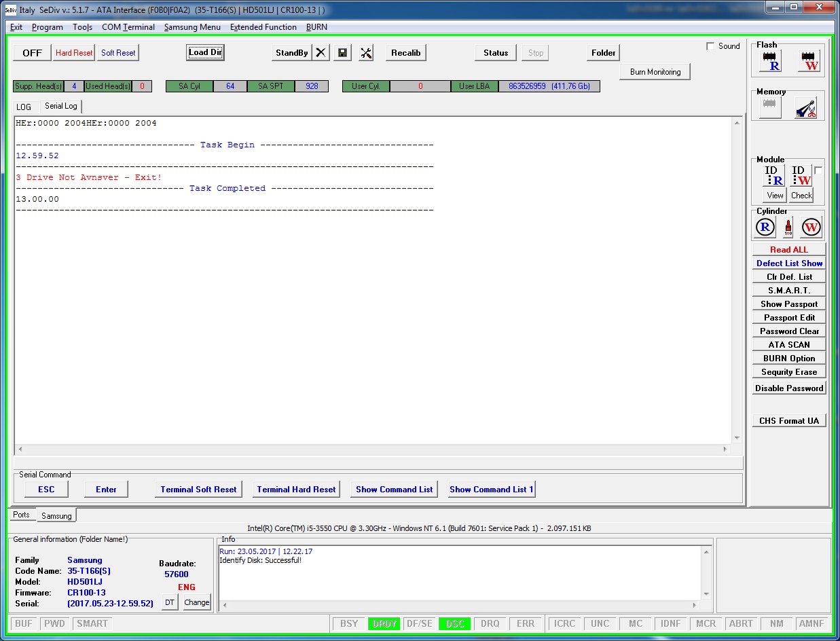840x641 pixels.
Task: Click the Flash read chip icon
Action: 771,62
